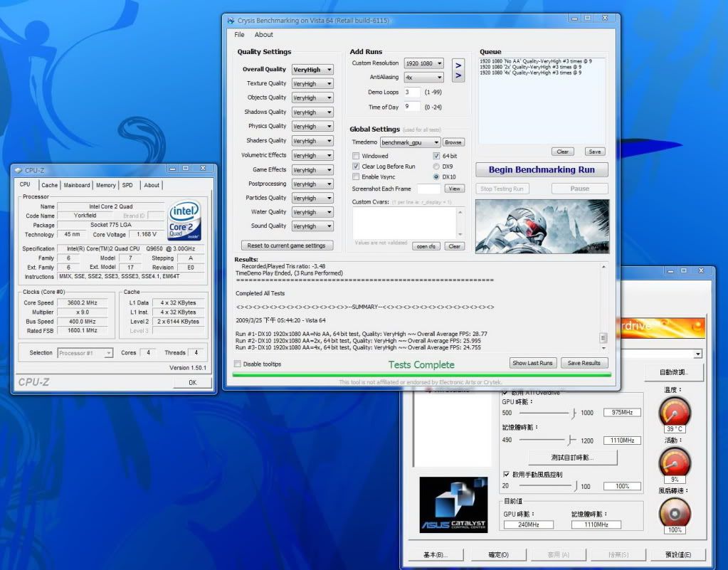Select the DX9 radio button
The height and width of the screenshot is (570, 728).
click(436, 167)
